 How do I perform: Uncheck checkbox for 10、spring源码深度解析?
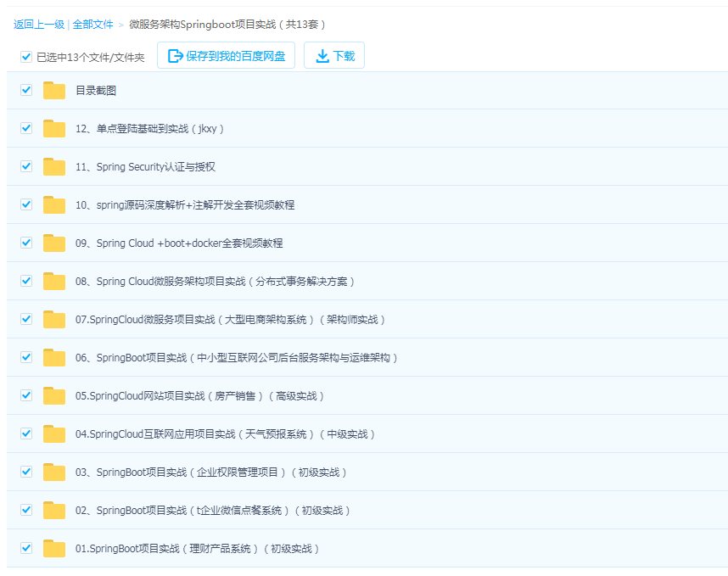[x=26, y=204]
